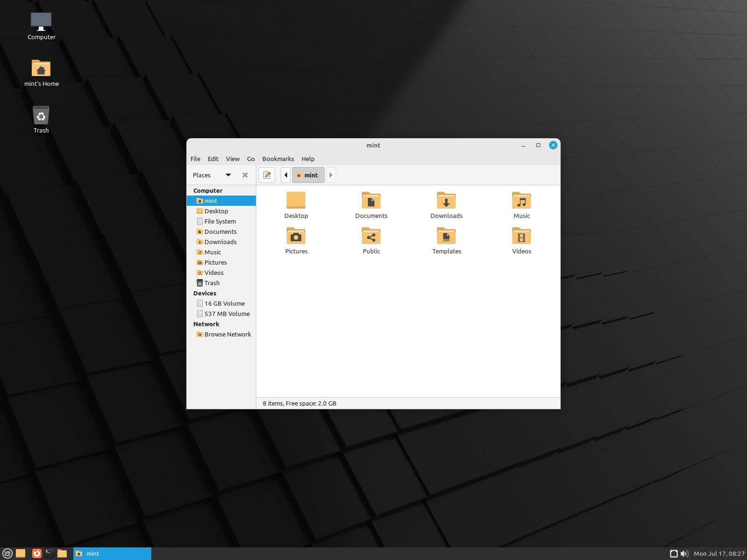Select the 537 MB Volume device

tap(227, 314)
